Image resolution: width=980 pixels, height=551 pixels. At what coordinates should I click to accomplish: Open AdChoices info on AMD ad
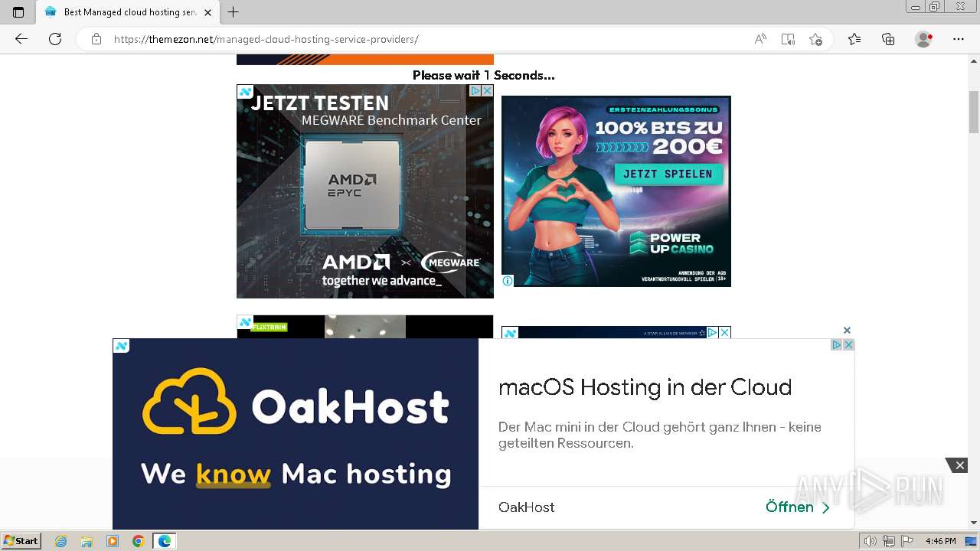tap(475, 90)
